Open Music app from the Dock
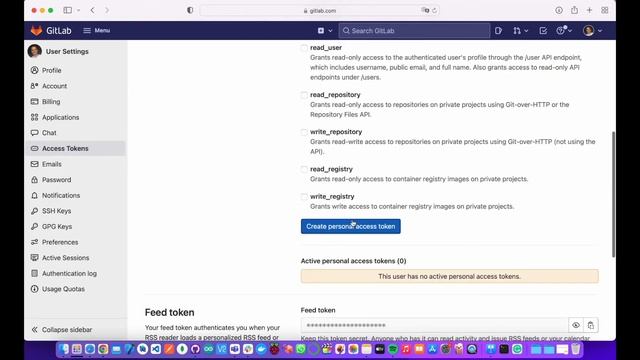The width and height of the screenshot is (640, 360). [406, 349]
